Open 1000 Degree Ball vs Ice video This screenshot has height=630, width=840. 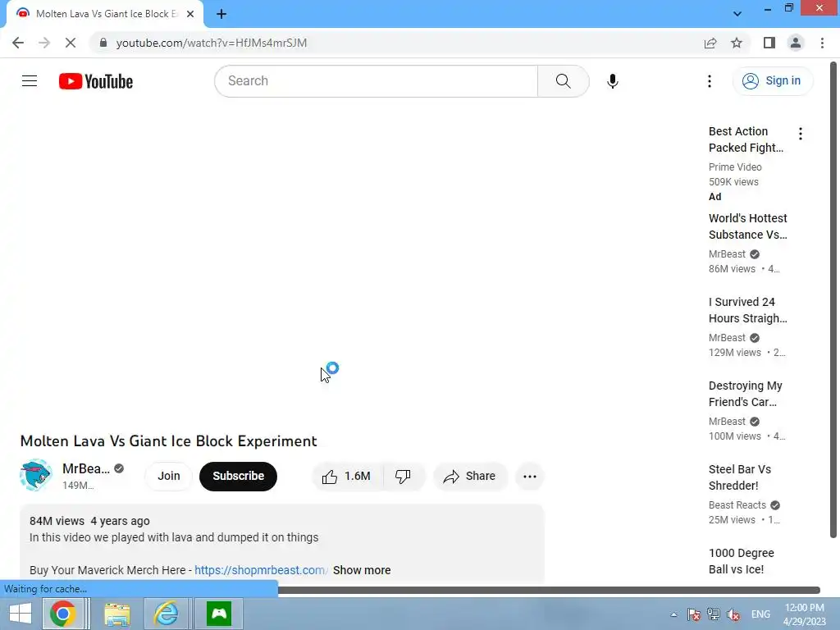[x=742, y=561]
